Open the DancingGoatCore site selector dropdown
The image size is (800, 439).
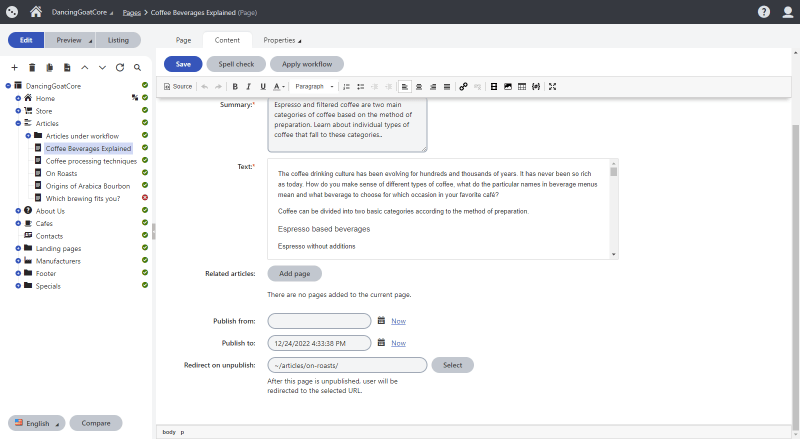coord(82,12)
